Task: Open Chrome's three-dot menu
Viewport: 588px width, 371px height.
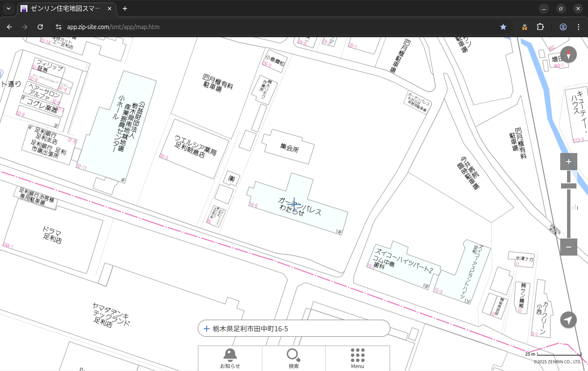Action: [579, 27]
